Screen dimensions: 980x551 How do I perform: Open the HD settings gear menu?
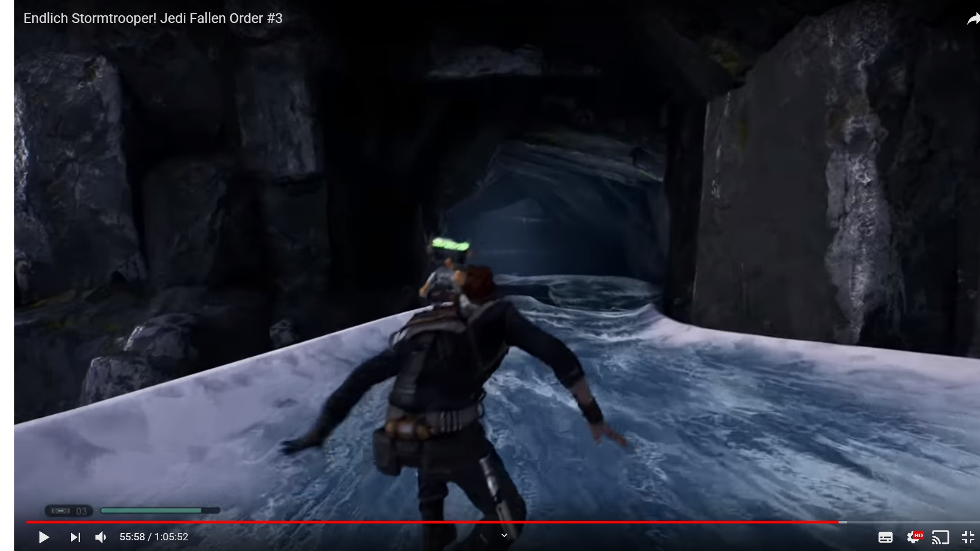pos(914,537)
